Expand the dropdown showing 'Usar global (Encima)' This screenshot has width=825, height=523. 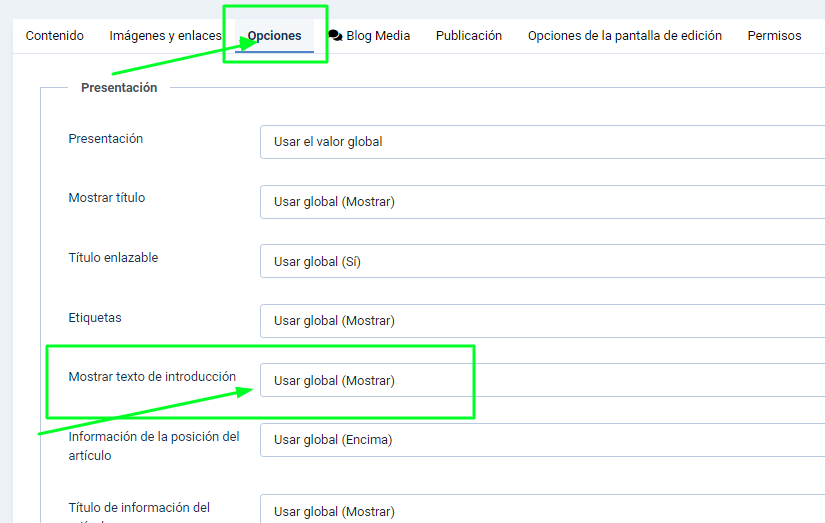click(542, 440)
